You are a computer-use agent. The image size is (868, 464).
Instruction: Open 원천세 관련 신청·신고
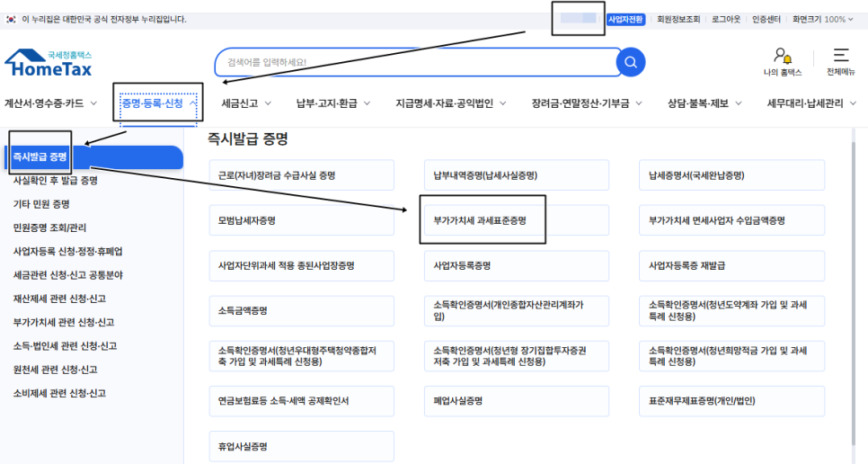pyautogui.click(x=56, y=370)
